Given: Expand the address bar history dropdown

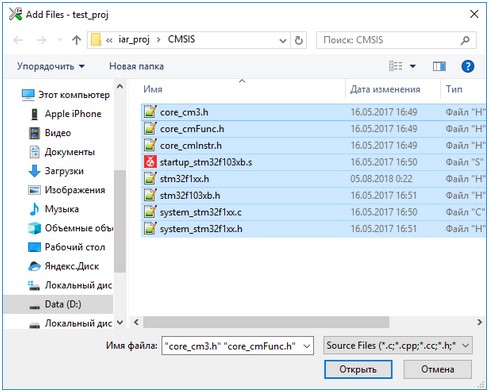Looking at the screenshot, I should pos(283,41).
